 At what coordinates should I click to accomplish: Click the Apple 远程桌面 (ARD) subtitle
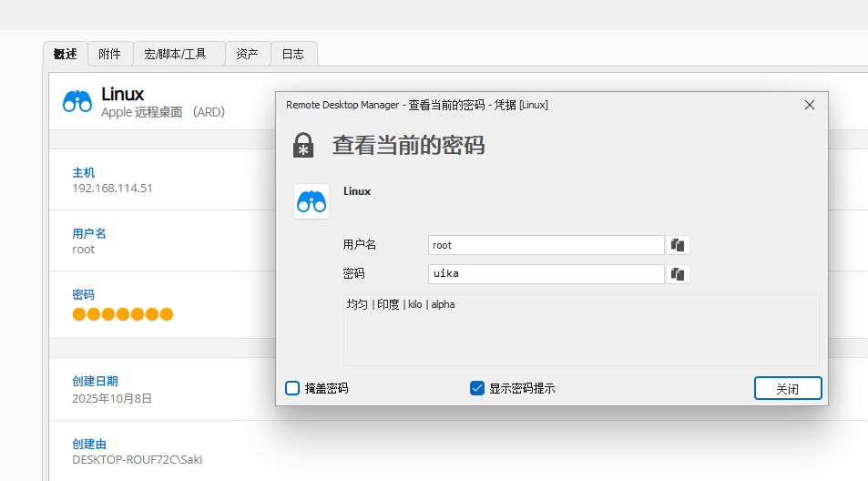tap(163, 112)
